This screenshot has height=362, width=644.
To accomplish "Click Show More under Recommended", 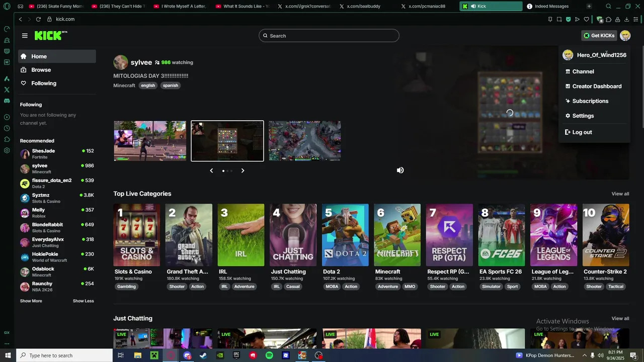I will click(x=31, y=301).
